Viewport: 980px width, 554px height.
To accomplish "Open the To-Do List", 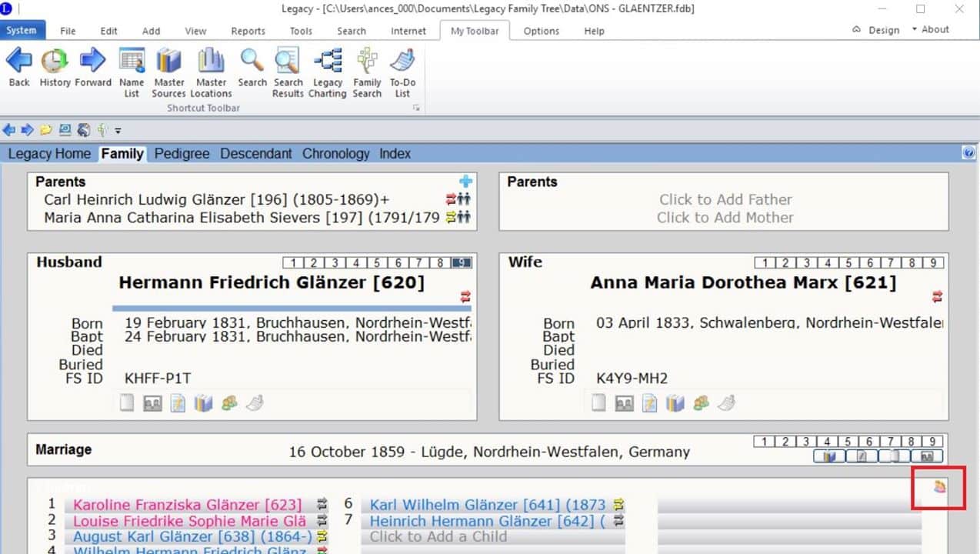I will click(402, 72).
